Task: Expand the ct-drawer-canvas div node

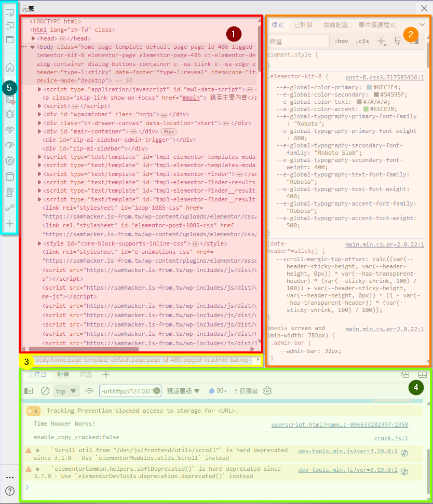Action: (39, 123)
